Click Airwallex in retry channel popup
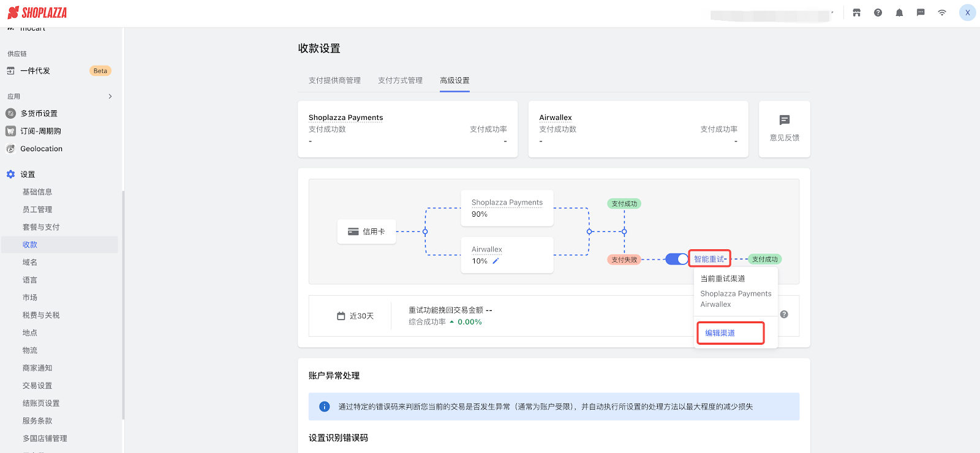 715,304
